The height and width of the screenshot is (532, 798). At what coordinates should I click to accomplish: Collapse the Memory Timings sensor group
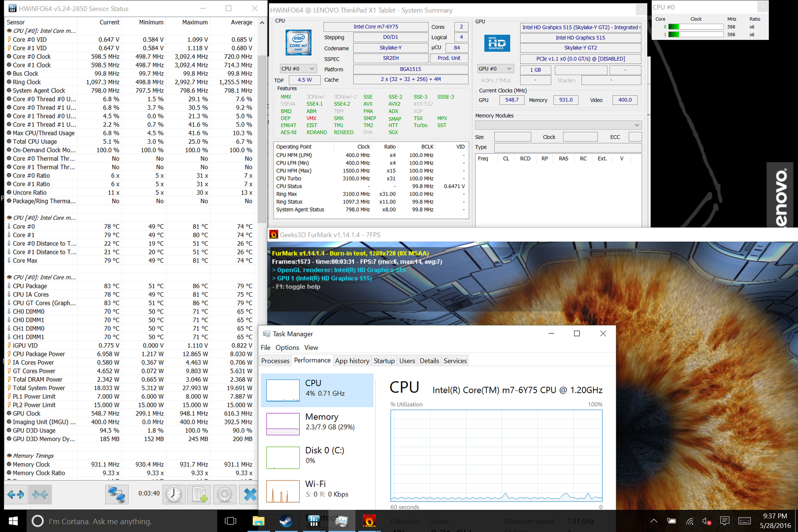click(x=9, y=456)
